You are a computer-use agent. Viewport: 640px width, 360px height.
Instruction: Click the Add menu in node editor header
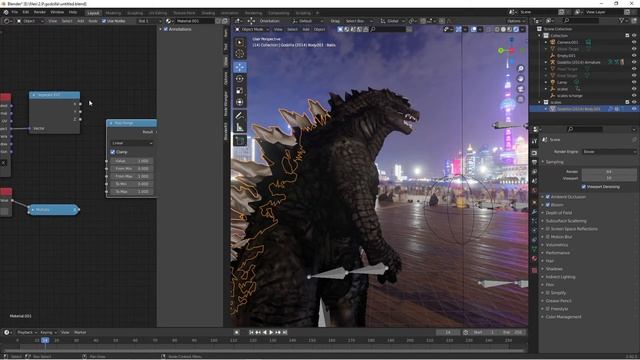pos(80,21)
